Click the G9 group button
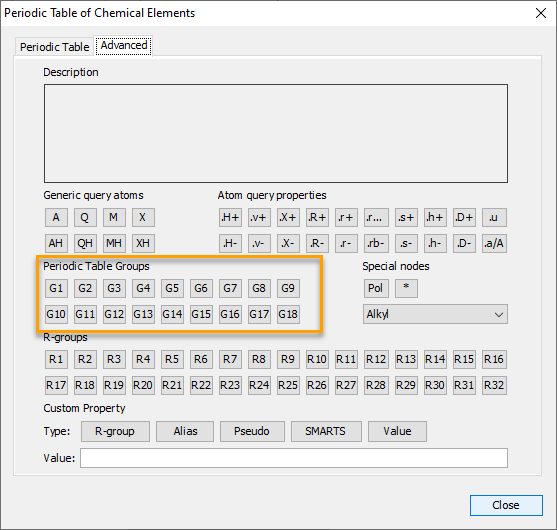The width and height of the screenshot is (557, 530). [x=288, y=288]
